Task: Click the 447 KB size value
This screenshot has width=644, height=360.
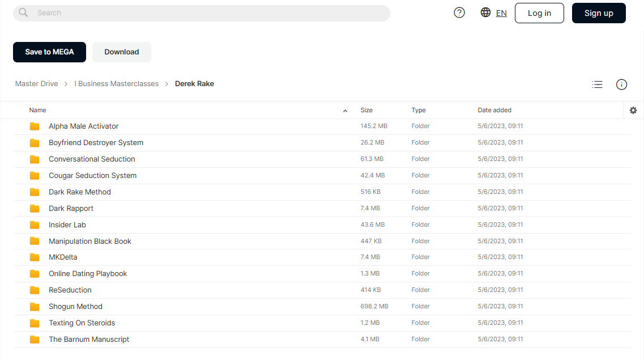Action: (x=371, y=242)
